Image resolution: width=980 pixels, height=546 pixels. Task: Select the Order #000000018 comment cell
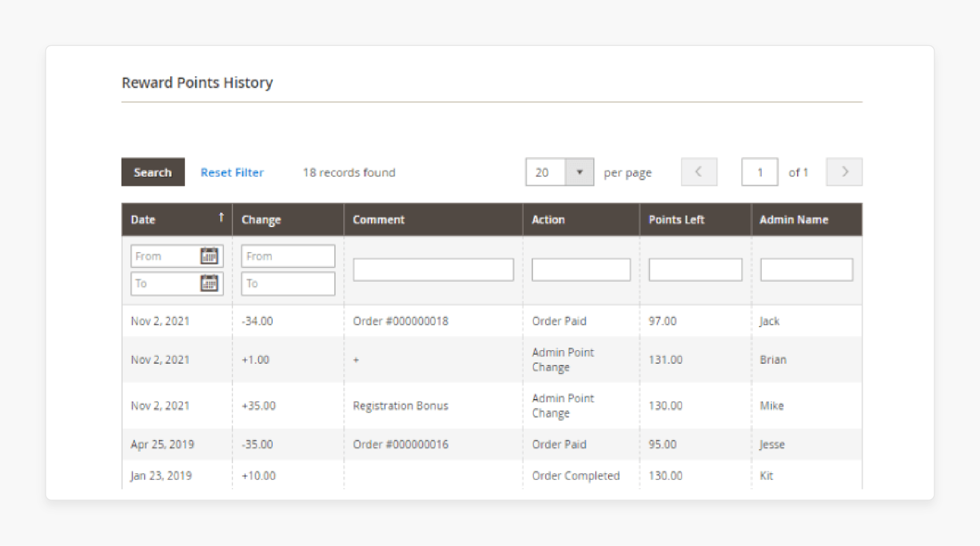pyautogui.click(x=401, y=321)
